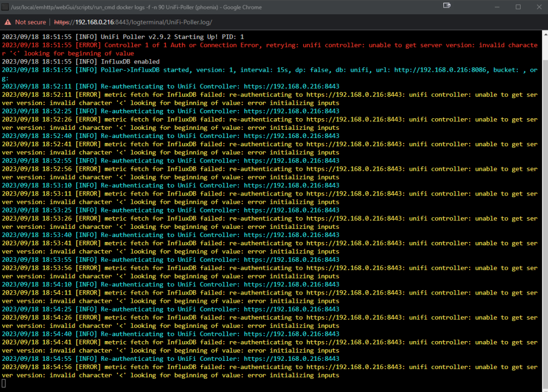Screen dimensions: 548x392
Task: Click the Not secure label in address bar
Action: point(30,22)
